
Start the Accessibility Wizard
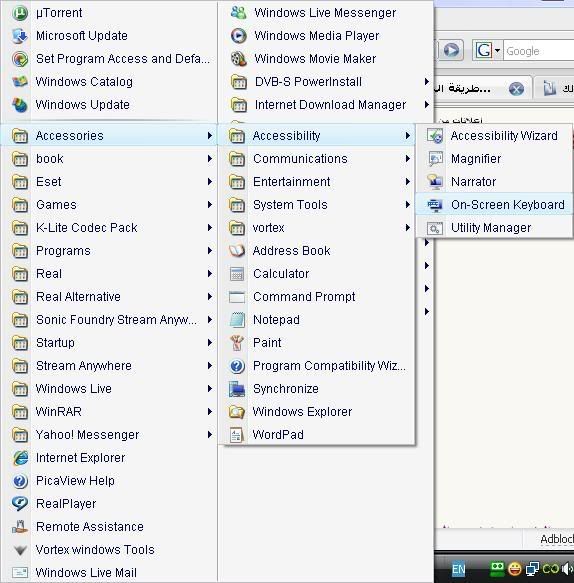[x=494, y=136]
